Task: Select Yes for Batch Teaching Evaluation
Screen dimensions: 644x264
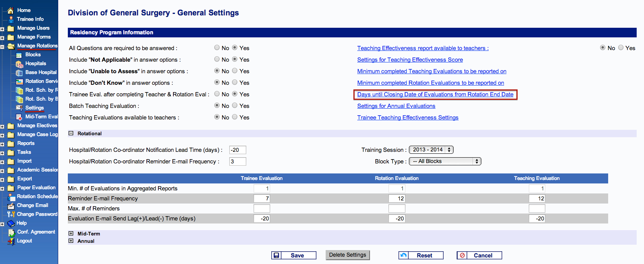Action: point(235,106)
